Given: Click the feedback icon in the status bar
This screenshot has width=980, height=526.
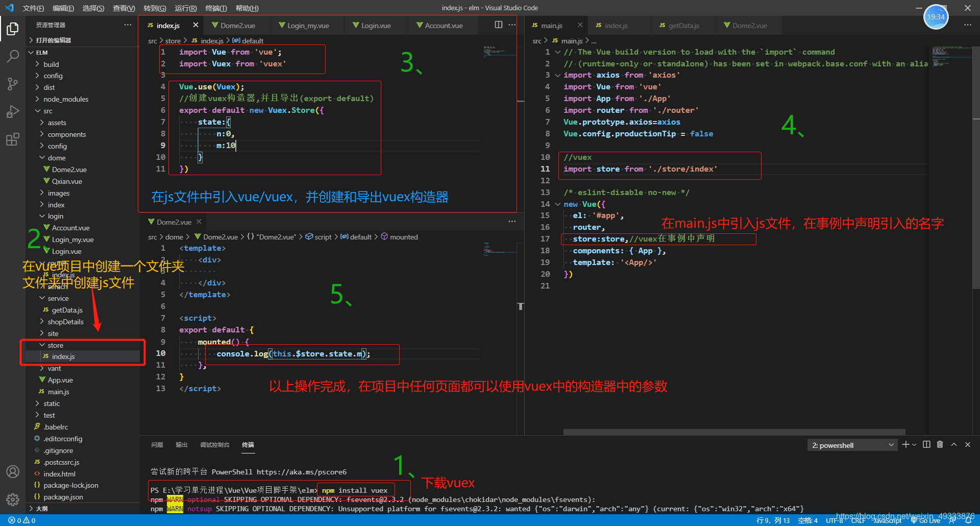Looking at the screenshot, I should tap(952, 520).
